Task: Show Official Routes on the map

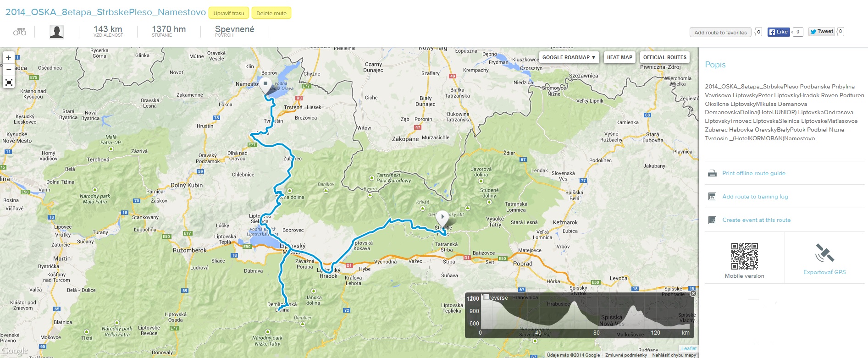Action: [x=665, y=57]
